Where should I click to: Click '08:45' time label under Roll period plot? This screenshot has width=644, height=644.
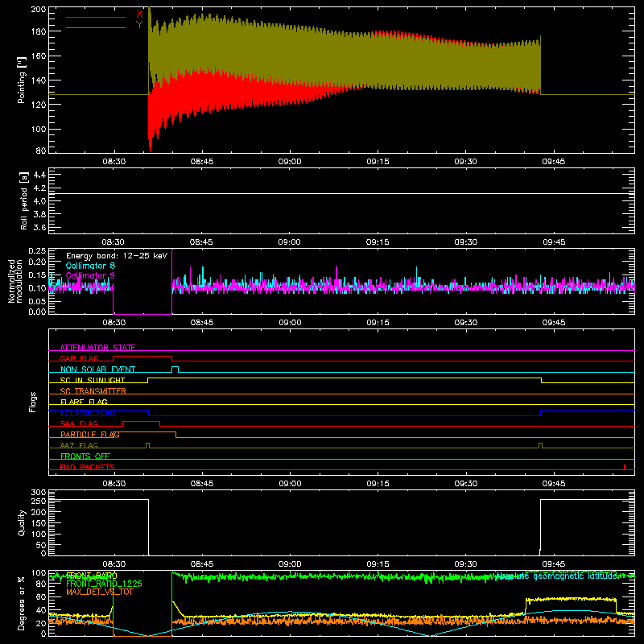click(201, 242)
